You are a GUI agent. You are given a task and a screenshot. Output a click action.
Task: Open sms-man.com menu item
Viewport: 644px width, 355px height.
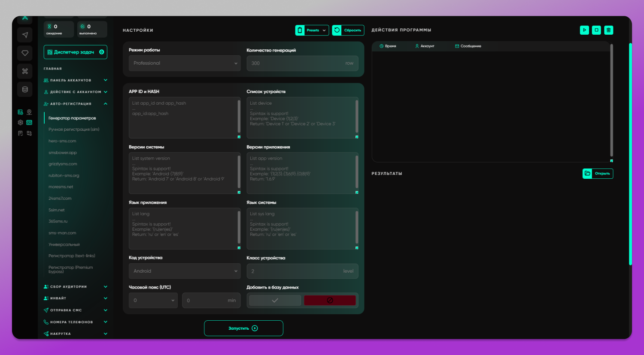(62, 233)
